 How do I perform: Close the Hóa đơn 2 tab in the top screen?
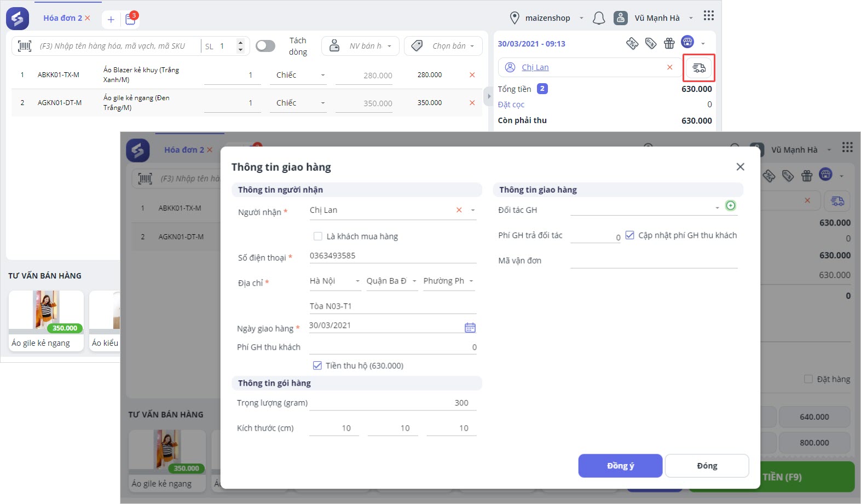coord(88,18)
